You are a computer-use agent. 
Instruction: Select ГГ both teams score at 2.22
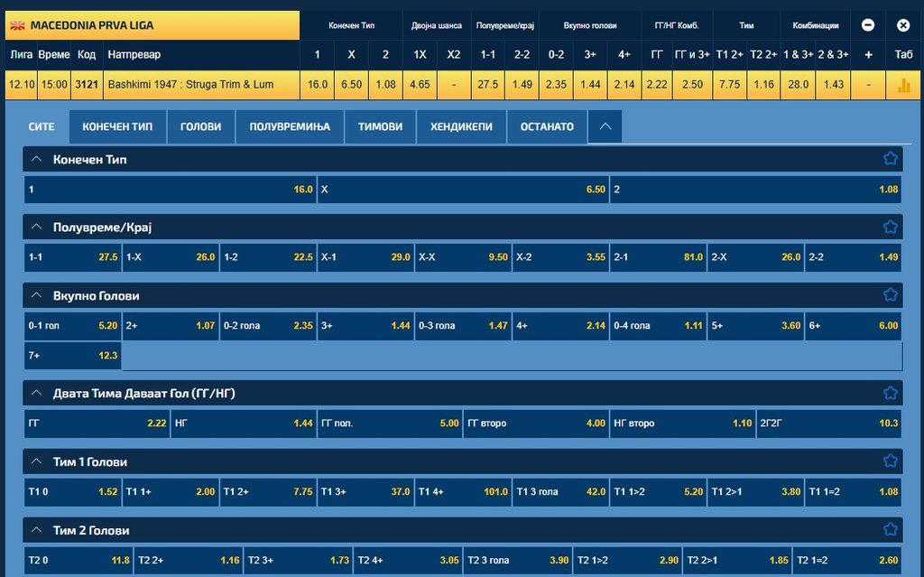click(x=97, y=423)
